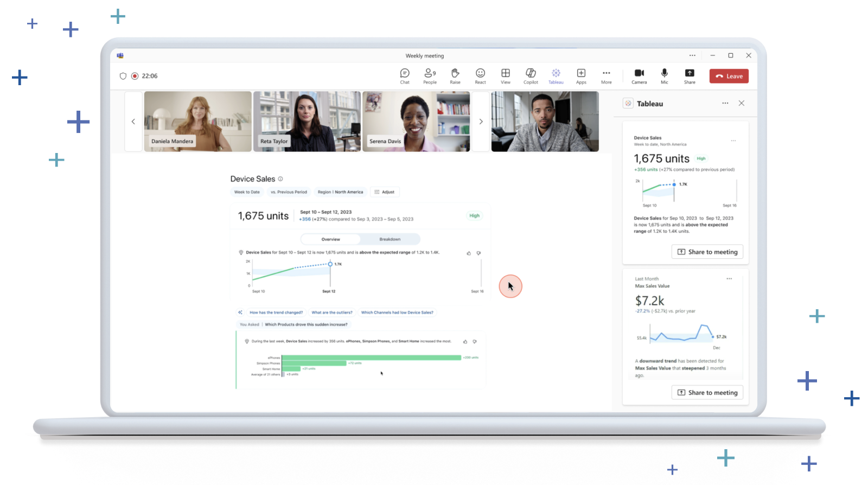Image resolution: width=868 pixels, height=485 pixels.
Task: Show previous participants with left chevron
Action: click(x=133, y=122)
